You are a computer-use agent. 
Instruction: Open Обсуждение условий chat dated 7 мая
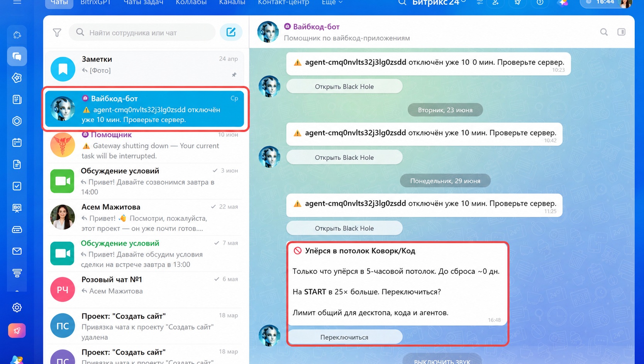[x=145, y=254]
